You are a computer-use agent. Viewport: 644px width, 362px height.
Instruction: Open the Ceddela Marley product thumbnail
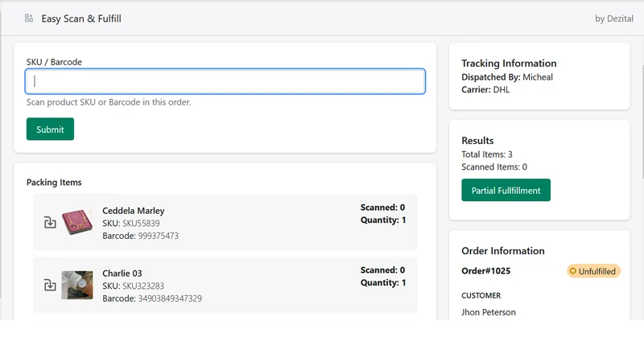(x=77, y=222)
